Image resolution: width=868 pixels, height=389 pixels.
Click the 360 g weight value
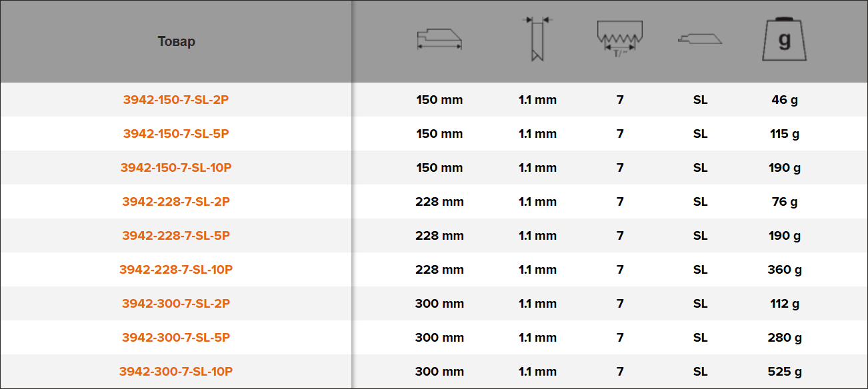(x=785, y=270)
